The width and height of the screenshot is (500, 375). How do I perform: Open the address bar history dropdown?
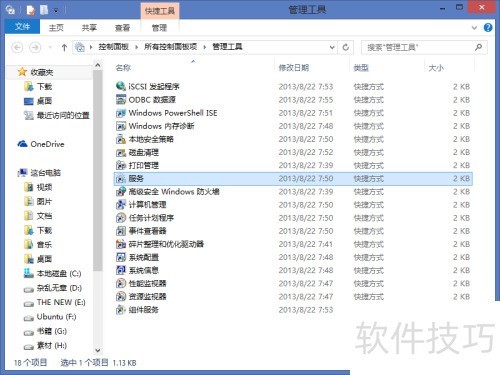(x=332, y=47)
